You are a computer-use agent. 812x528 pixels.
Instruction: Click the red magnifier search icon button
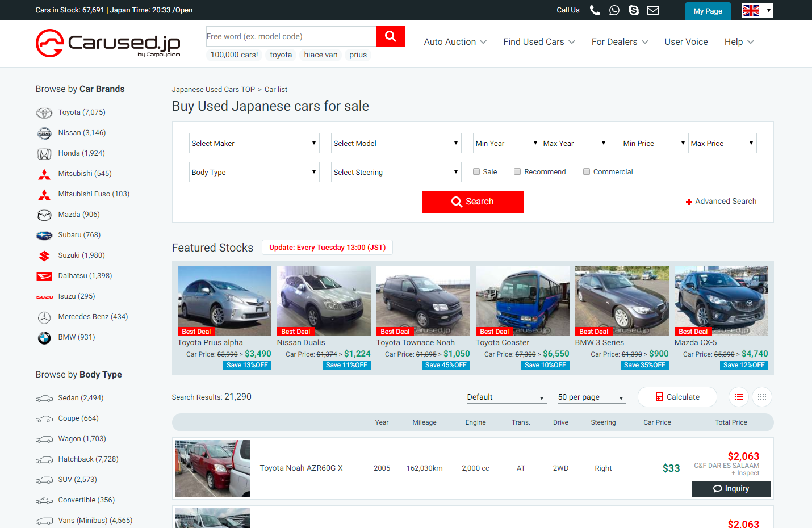[390, 36]
